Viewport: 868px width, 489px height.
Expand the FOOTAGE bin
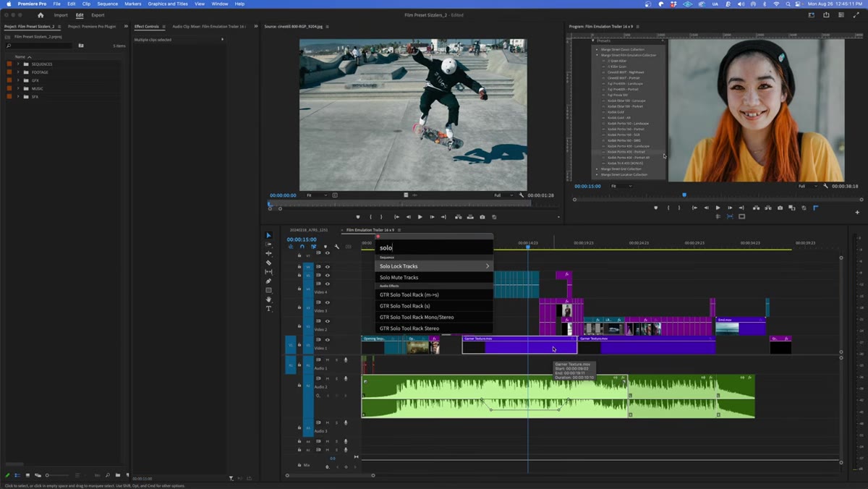coord(18,72)
